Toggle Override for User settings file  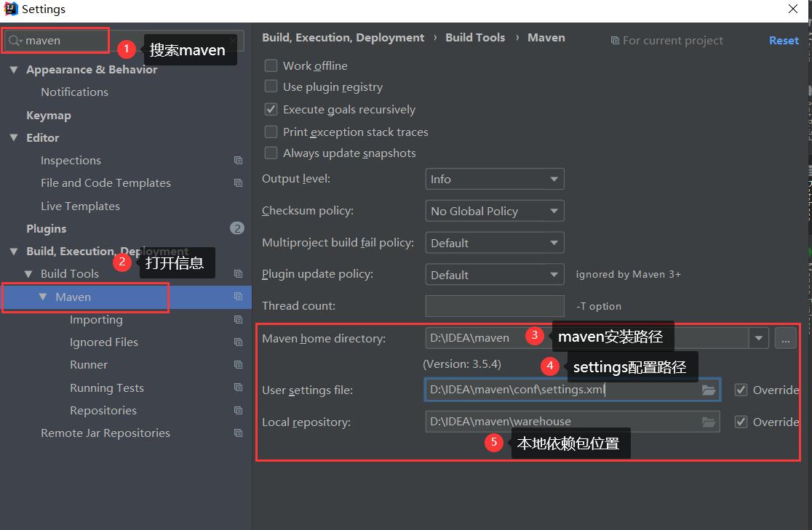click(x=741, y=390)
